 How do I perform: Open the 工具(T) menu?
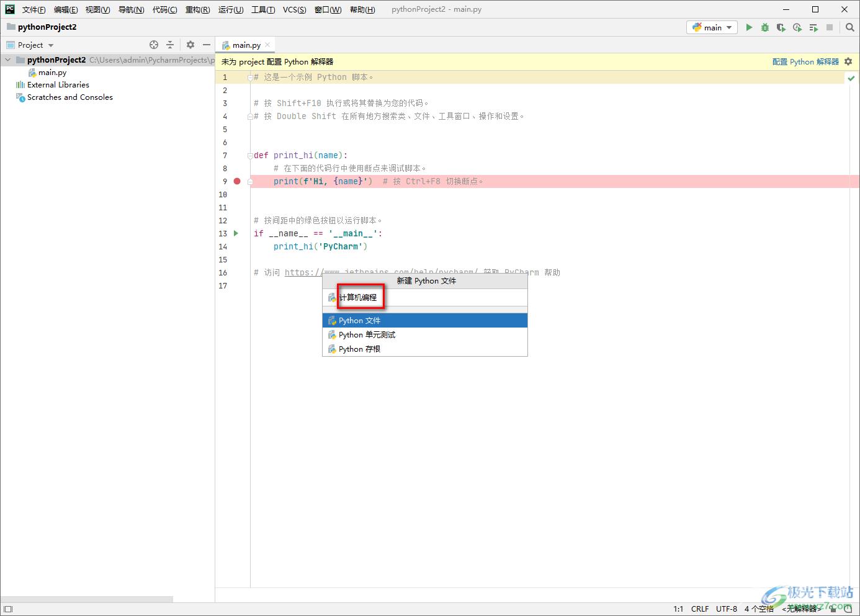click(x=263, y=9)
